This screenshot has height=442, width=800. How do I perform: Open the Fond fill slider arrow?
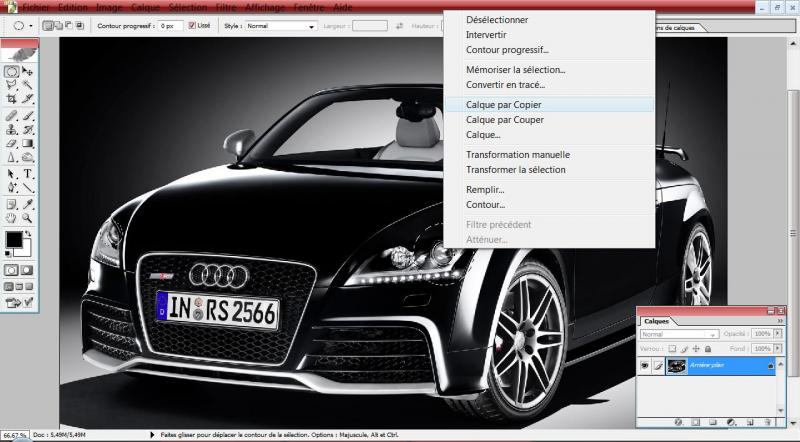click(x=778, y=349)
